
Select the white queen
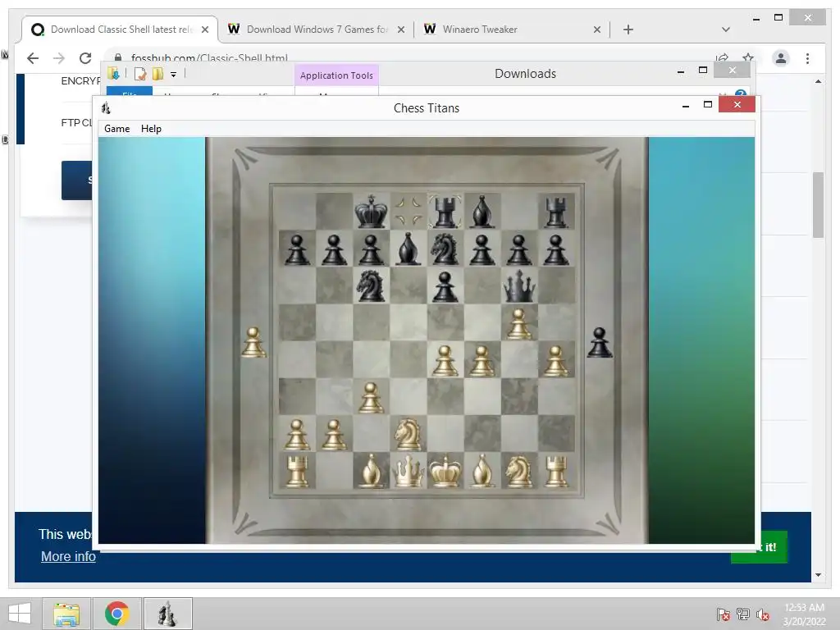[x=409, y=471]
